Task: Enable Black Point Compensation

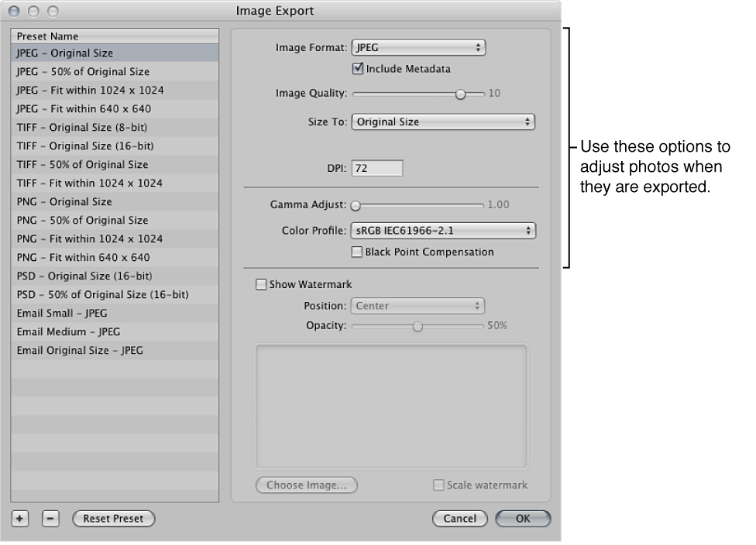Action: [x=356, y=252]
